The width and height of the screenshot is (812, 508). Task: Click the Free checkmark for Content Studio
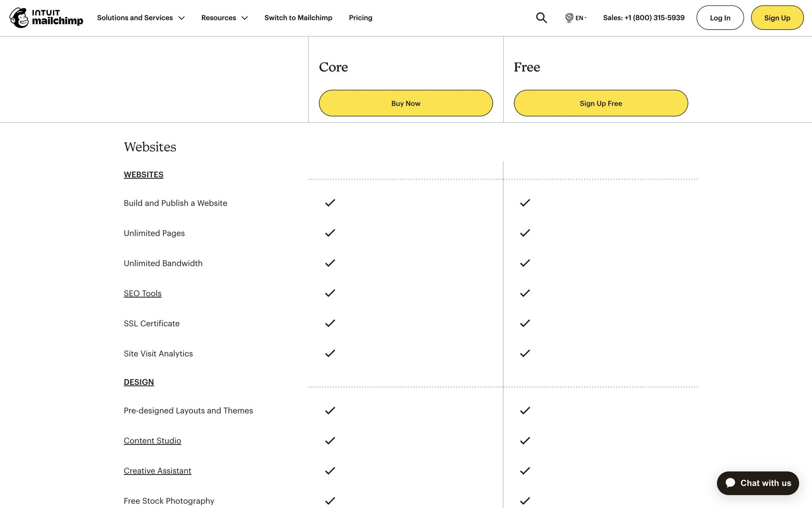[x=525, y=441]
